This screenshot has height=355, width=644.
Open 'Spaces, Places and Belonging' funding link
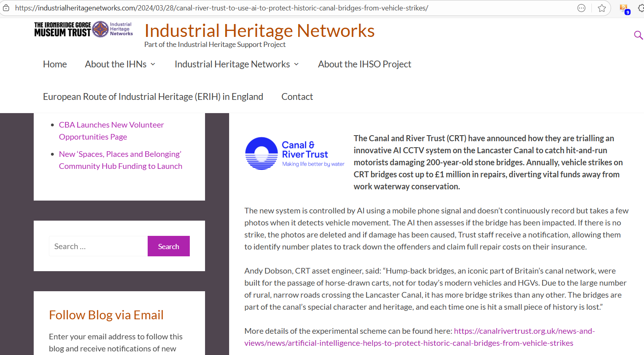pos(120,160)
